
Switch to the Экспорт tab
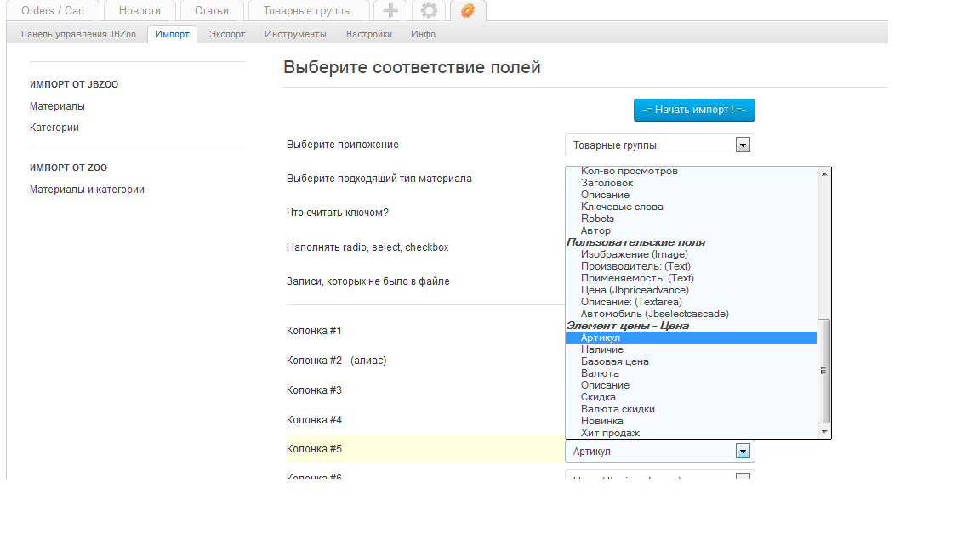227,34
